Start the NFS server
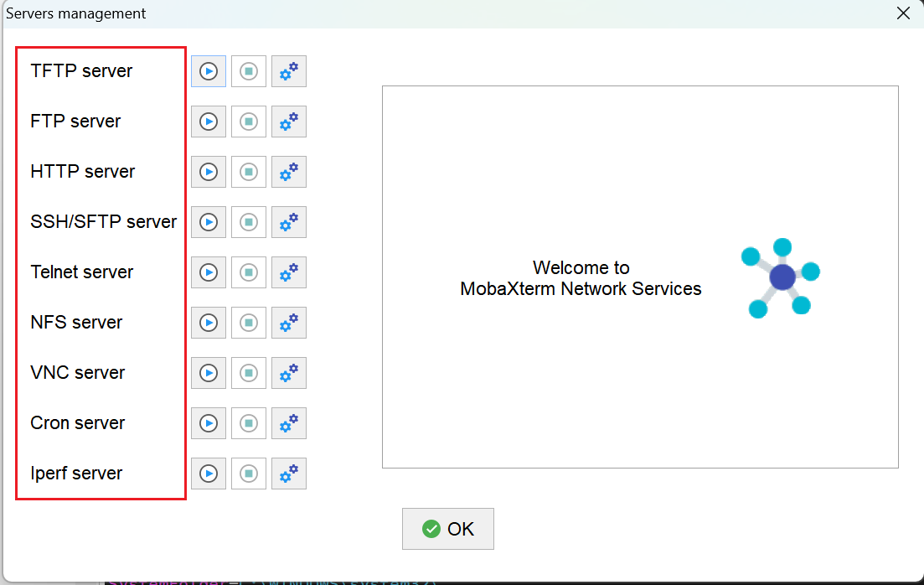Screen dimensions: 924x585 pos(209,323)
